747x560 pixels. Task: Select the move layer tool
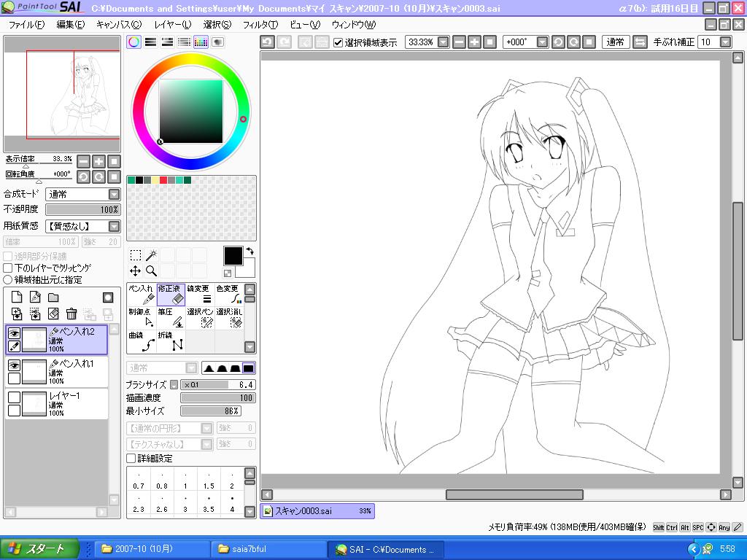point(135,271)
